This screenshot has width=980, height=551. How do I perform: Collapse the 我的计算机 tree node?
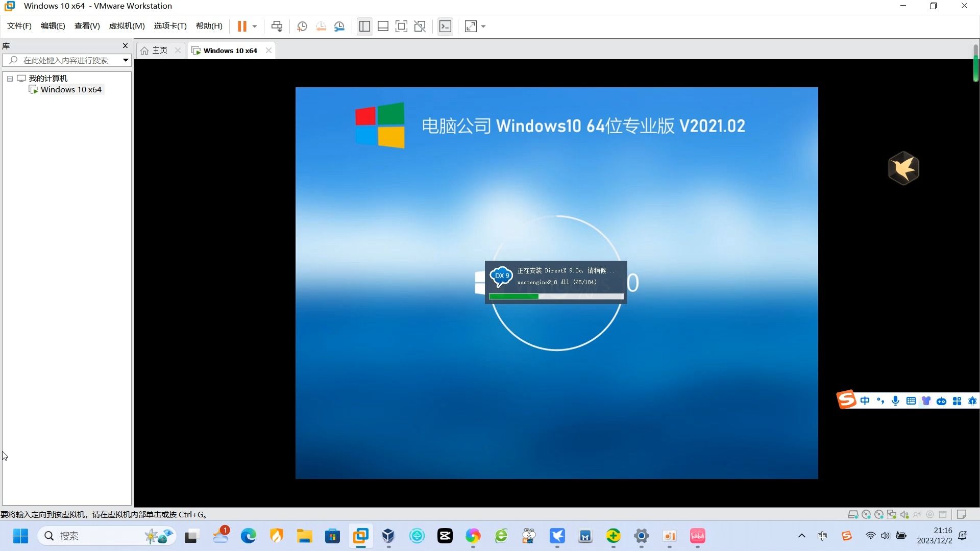point(10,79)
